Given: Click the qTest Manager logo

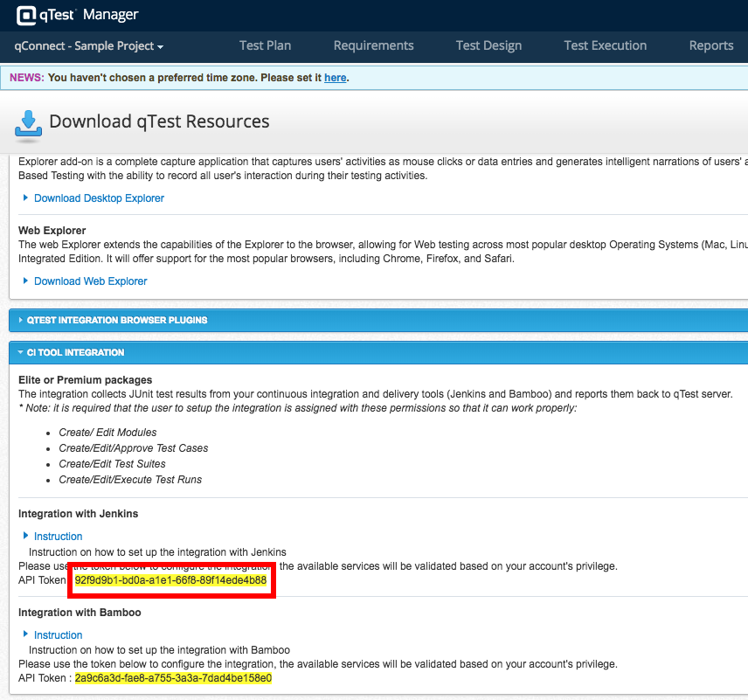Looking at the screenshot, I should click(x=77, y=15).
